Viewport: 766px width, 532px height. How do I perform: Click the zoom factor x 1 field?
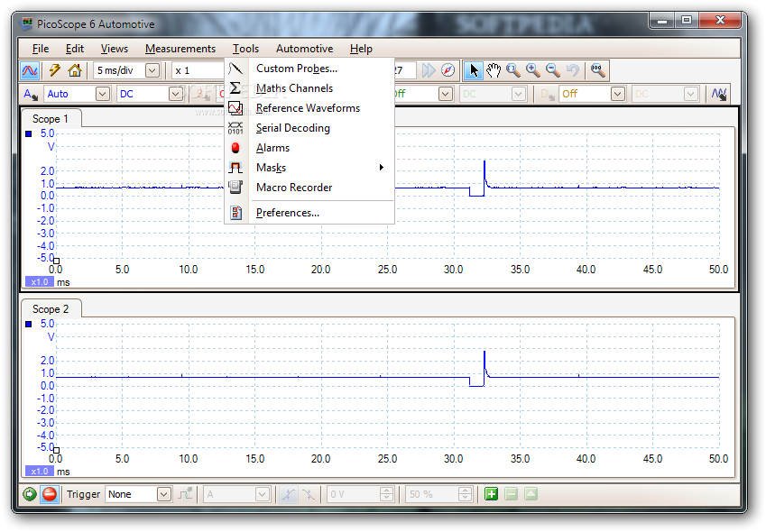click(198, 70)
